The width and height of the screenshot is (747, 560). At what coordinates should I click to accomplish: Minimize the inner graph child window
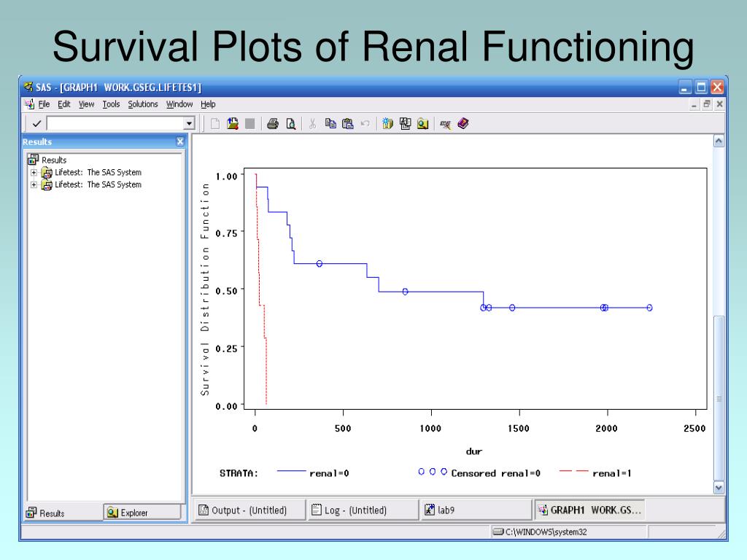[694, 104]
